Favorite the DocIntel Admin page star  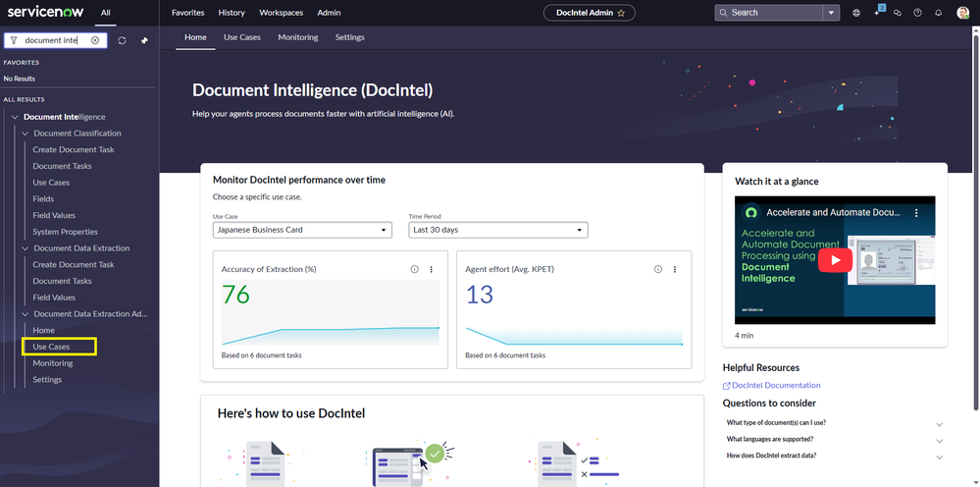point(621,13)
